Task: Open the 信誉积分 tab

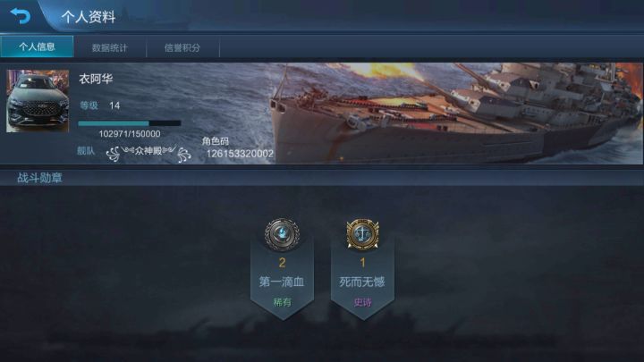Action: (x=182, y=47)
